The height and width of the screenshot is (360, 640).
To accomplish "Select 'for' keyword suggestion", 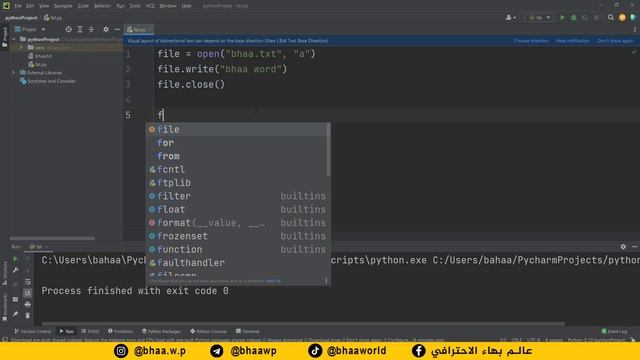I will tap(237, 143).
